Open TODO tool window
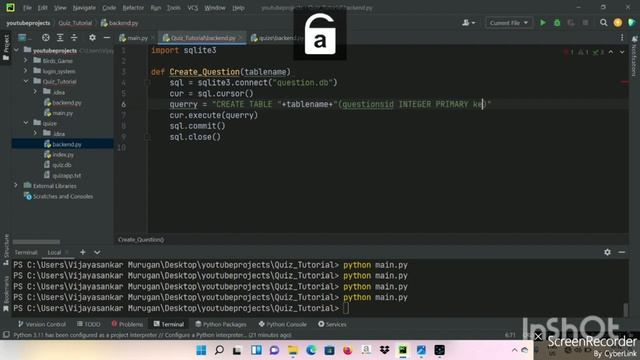The width and height of the screenshot is (640, 360). (x=89, y=324)
